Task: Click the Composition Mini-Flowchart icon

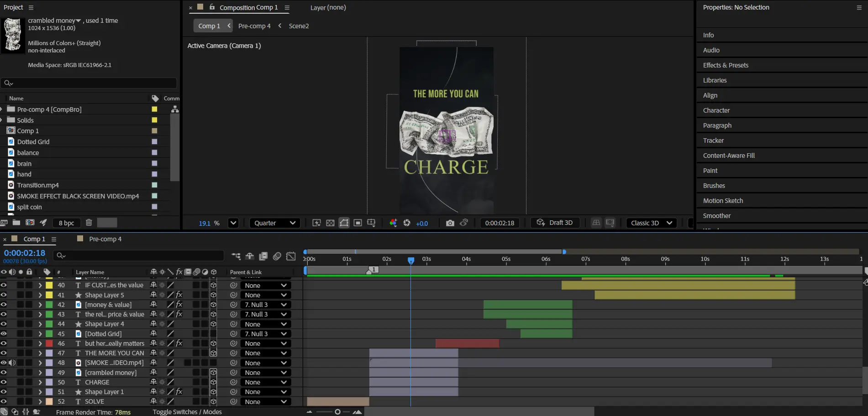Action: point(236,256)
